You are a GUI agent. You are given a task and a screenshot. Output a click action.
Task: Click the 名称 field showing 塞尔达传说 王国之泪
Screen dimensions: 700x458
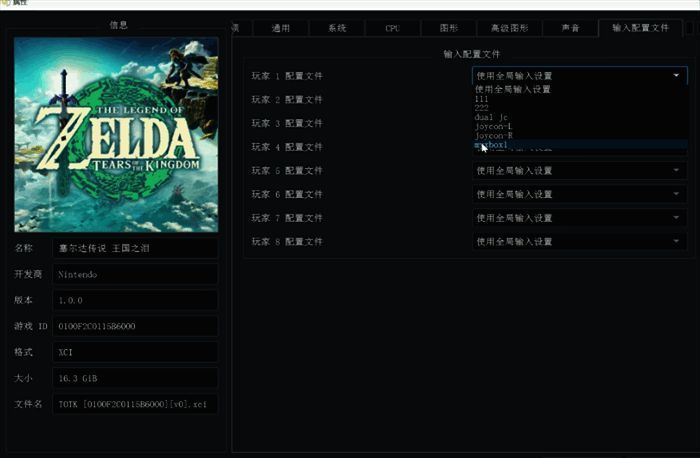pyautogui.click(x=135, y=248)
